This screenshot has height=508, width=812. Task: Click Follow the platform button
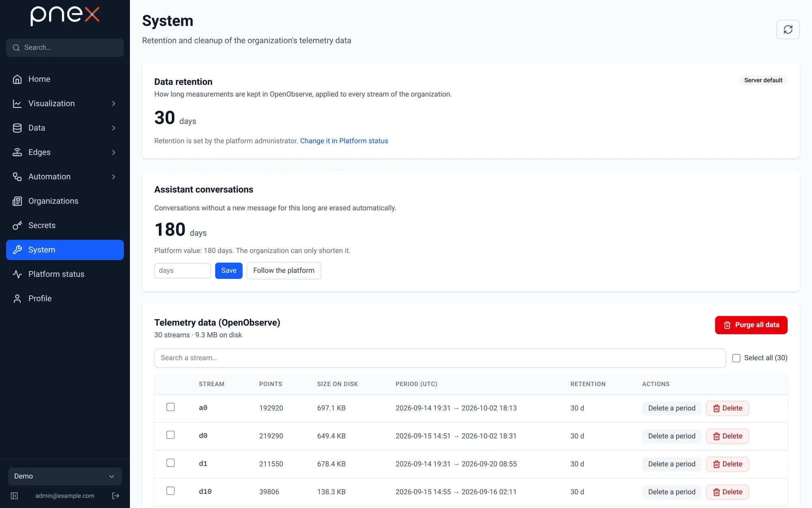pos(284,271)
